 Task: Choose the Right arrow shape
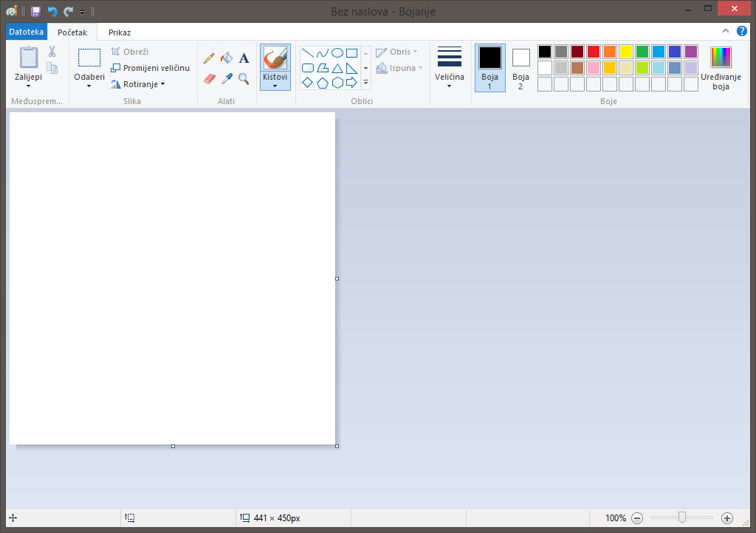click(x=352, y=83)
